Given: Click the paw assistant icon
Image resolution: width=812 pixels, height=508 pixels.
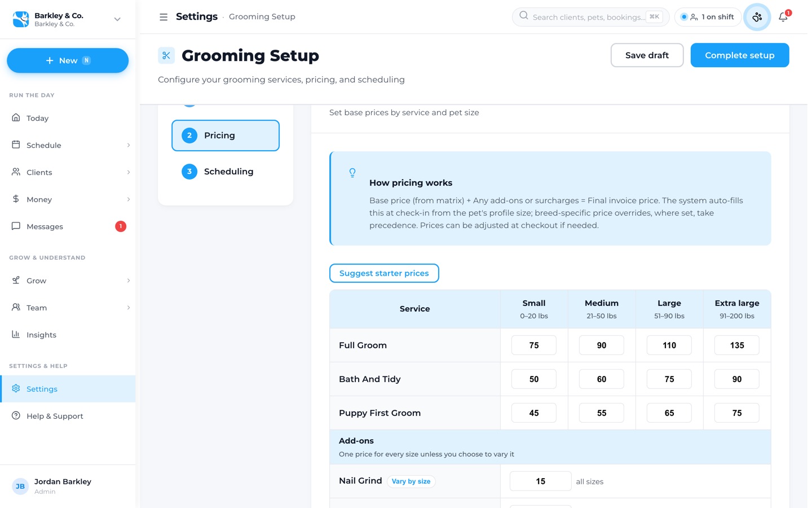Looking at the screenshot, I should [x=757, y=17].
